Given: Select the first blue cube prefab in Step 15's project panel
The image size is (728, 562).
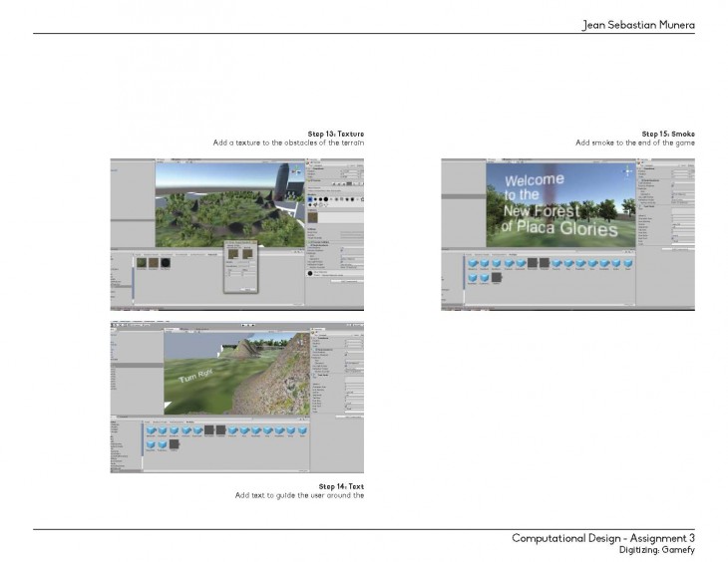Looking at the screenshot, I should tap(473, 264).
